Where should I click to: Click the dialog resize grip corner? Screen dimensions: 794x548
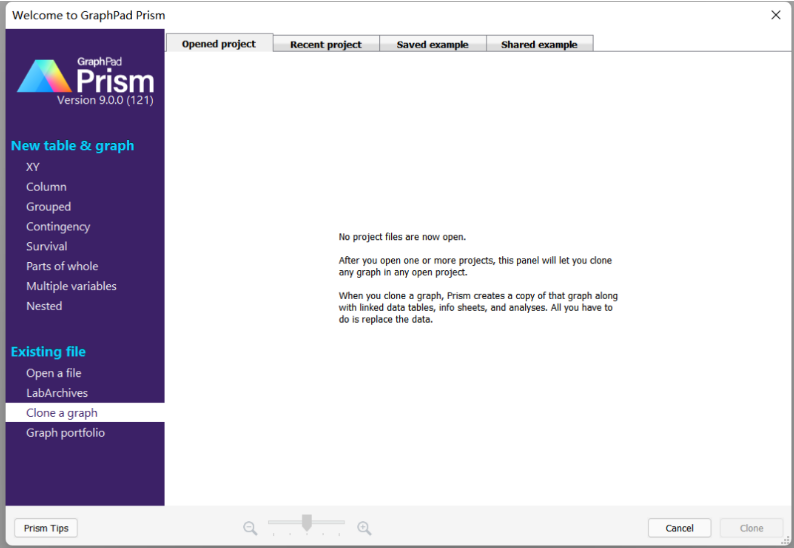click(786, 541)
